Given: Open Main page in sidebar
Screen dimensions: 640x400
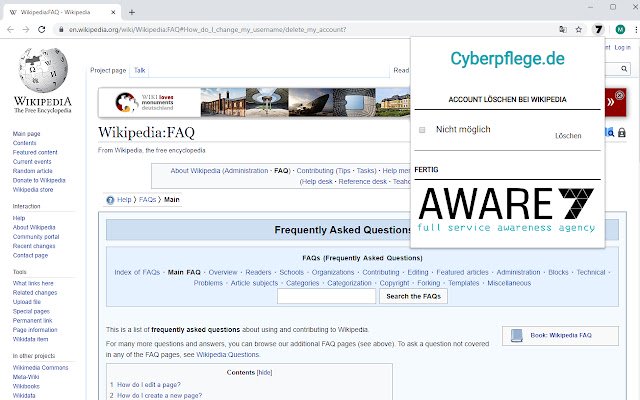Looking at the screenshot, I should 27,134.
